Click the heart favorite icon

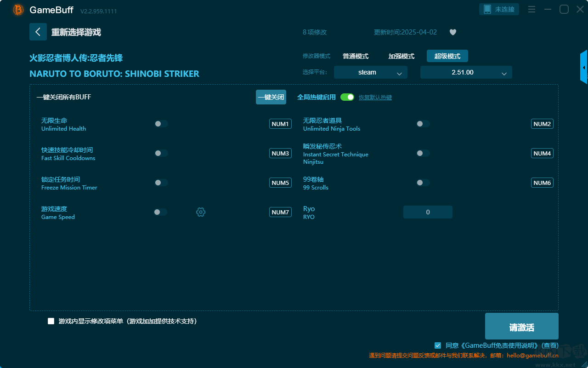pyautogui.click(x=453, y=32)
